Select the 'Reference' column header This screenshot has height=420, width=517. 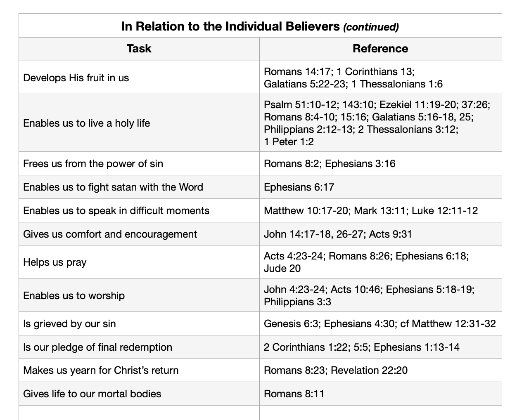pos(380,49)
